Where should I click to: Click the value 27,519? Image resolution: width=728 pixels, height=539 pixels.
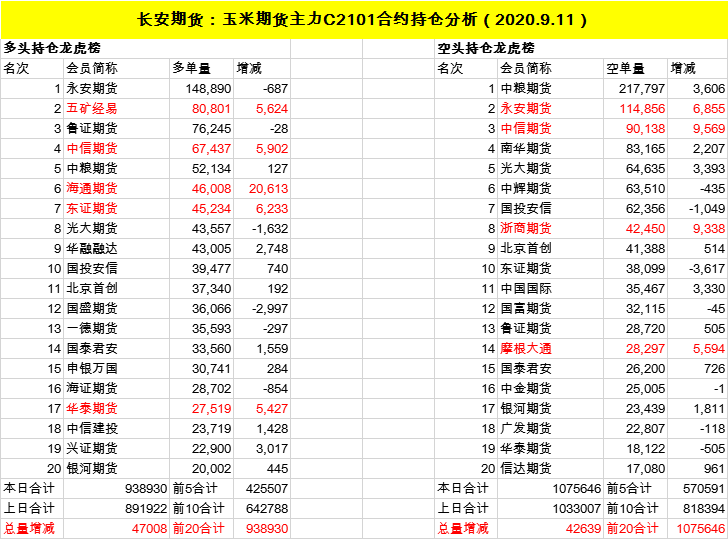(x=202, y=408)
